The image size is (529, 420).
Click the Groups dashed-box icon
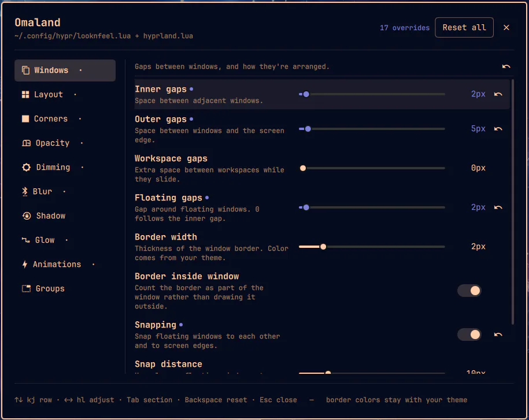[27, 288]
